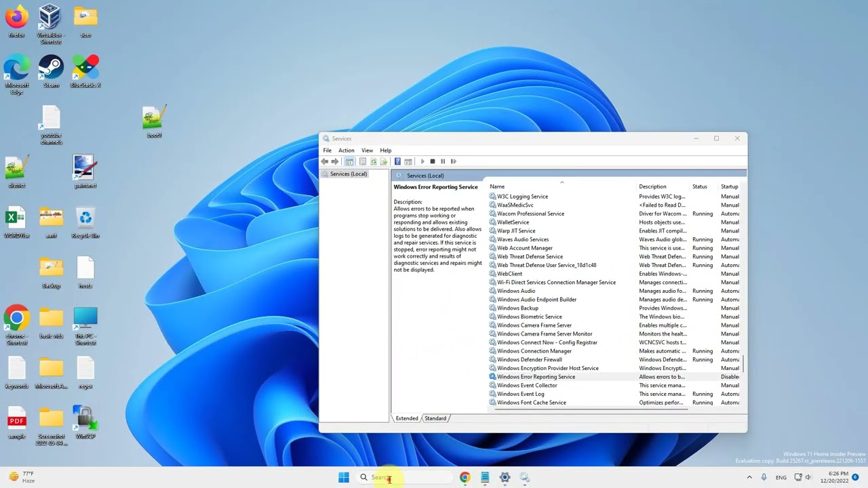Select Windows Defender Firewall service
868x488 pixels.
(614, 360)
